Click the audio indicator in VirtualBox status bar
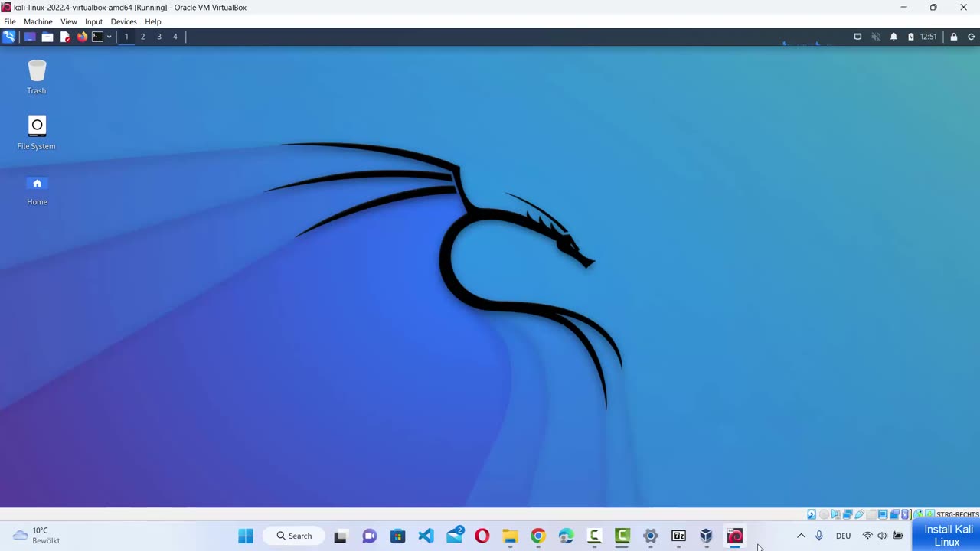Viewport: 980px width, 551px height. click(835, 514)
